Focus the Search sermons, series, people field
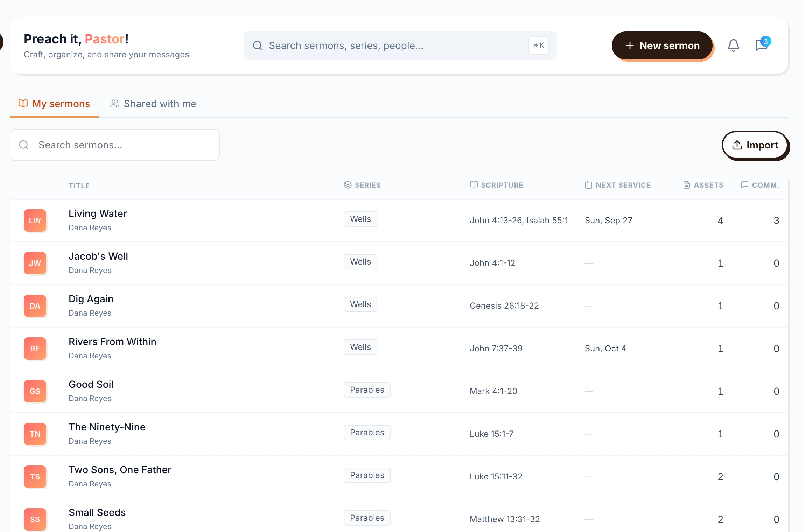This screenshot has height=532, width=805. pyautogui.click(x=400, y=45)
